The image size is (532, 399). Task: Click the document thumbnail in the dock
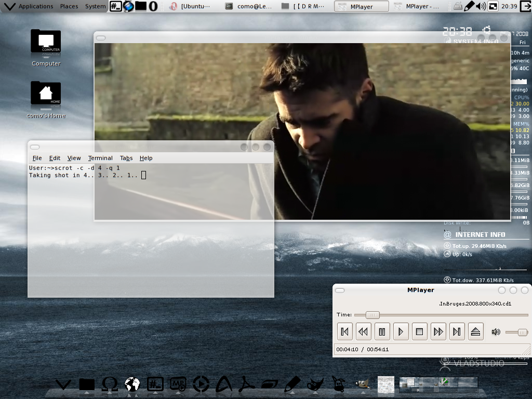point(386,384)
